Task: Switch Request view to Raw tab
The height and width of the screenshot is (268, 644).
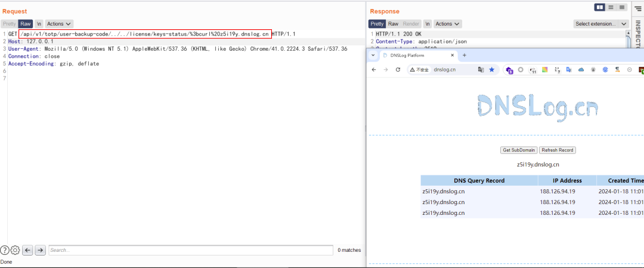Action: 26,24
